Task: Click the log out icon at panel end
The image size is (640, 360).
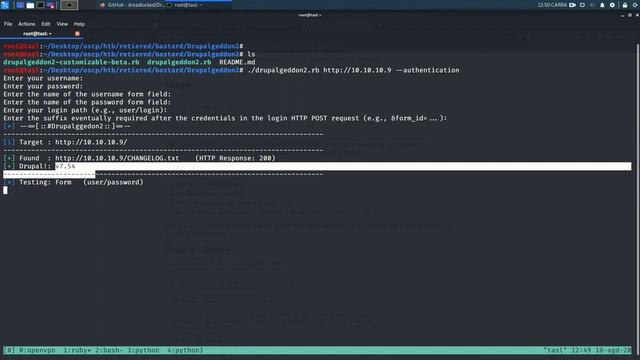Action: (x=636, y=5)
